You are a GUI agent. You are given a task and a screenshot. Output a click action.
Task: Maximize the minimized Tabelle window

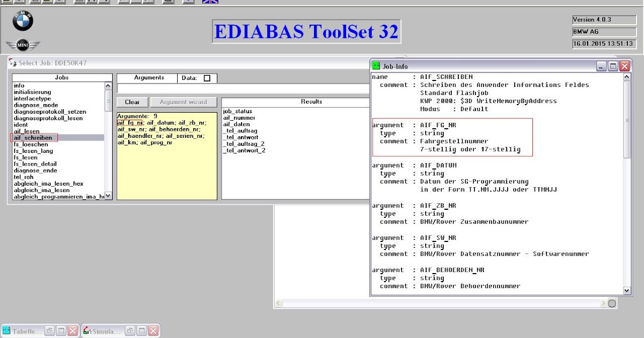point(61,331)
